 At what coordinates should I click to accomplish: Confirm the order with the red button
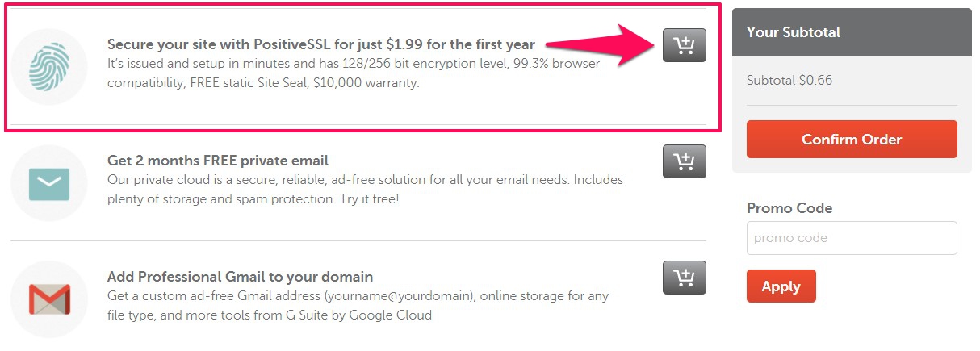[852, 140]
